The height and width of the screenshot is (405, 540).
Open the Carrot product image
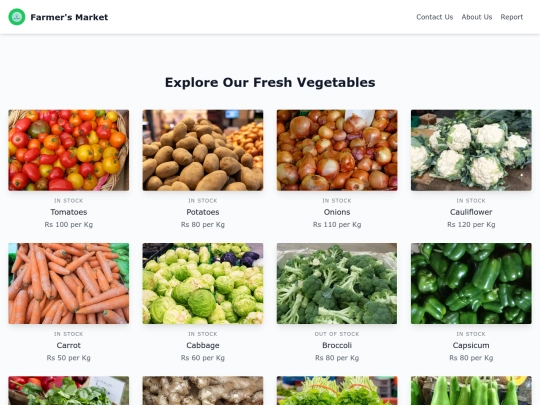click(x=69, y=283)
